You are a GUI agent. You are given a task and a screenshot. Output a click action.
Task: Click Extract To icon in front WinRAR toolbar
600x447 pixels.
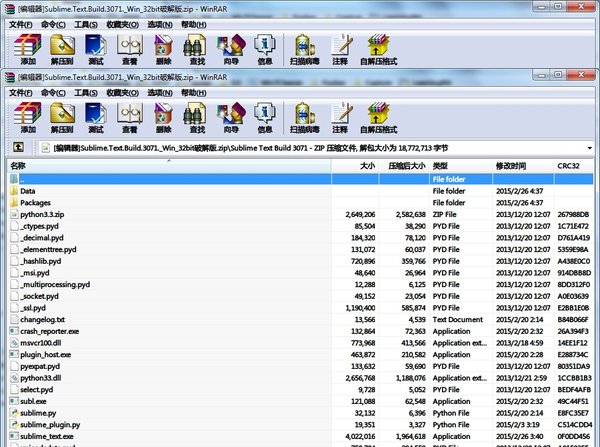(x=62, y=117)
